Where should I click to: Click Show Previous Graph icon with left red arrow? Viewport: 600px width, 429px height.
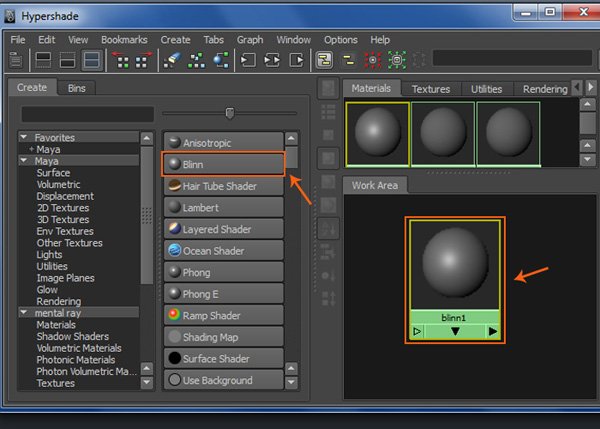coord(121,60)
